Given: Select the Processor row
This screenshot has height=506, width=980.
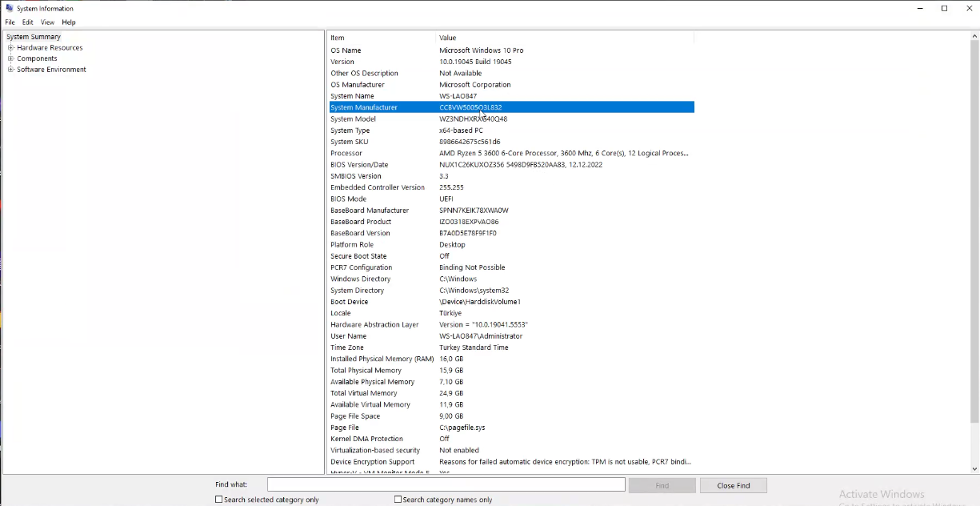Looking at the screenshot, I should point(512,153).
